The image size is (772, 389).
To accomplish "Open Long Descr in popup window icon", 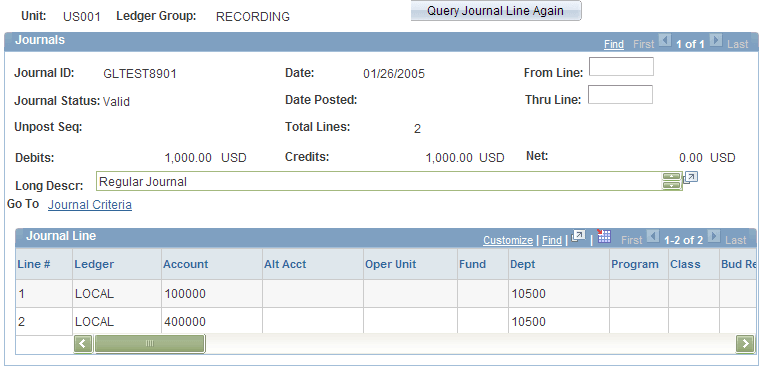I will (x=691, y=177).
